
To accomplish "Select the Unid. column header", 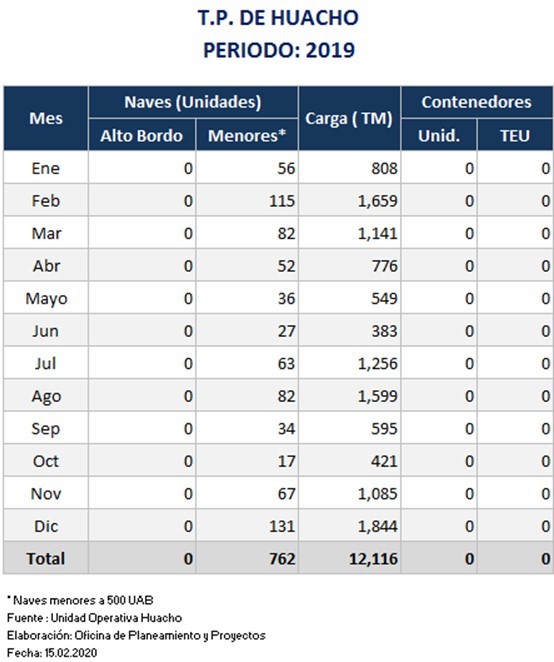I will tap(439, 135).
